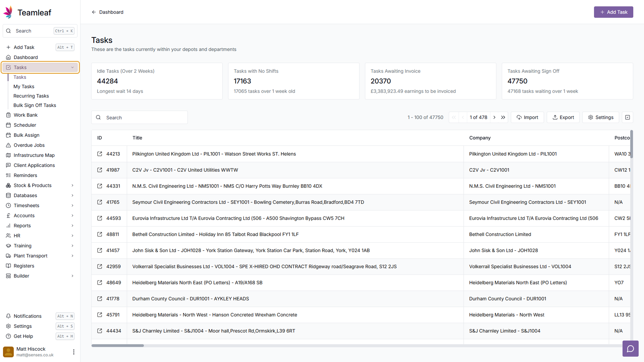Open task 44434 via its external link icon
This screenshot has width=644, height=362.
[x=100, y=331]
